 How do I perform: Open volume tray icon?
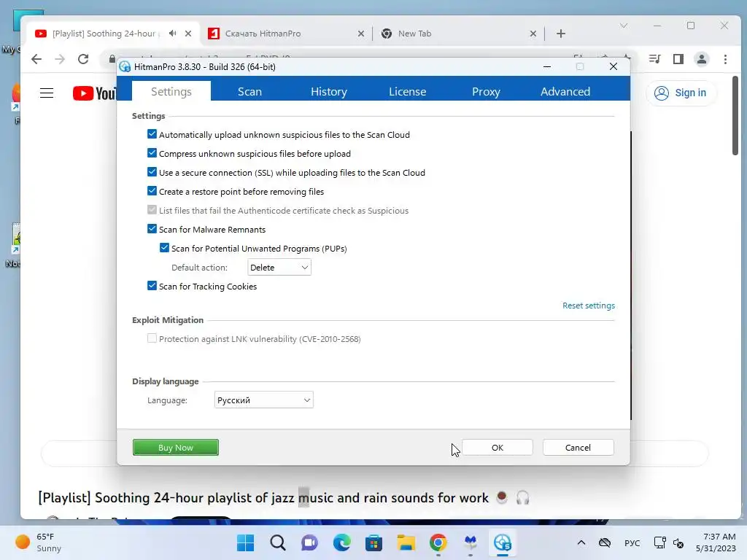click(x=678, y=542)
